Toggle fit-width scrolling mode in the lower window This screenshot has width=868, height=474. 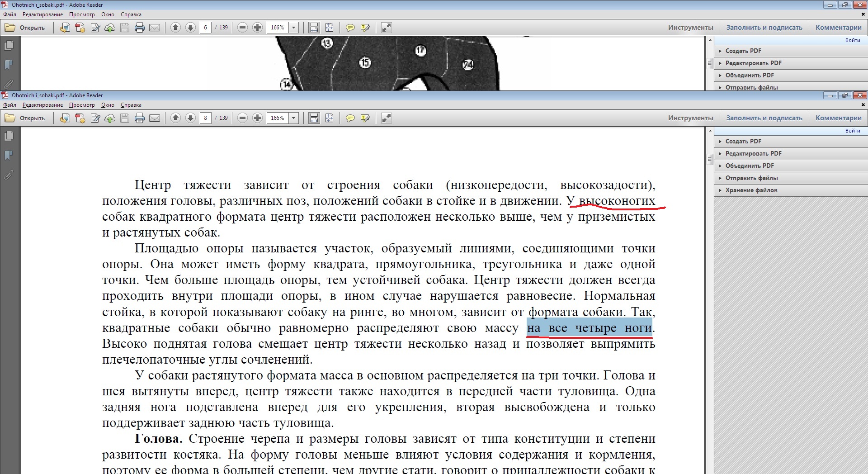(x=314, y=118)
